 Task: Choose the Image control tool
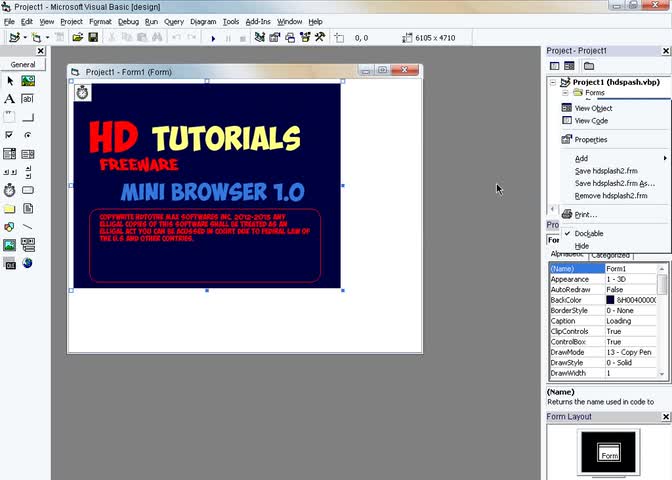[x=10, y=245]
